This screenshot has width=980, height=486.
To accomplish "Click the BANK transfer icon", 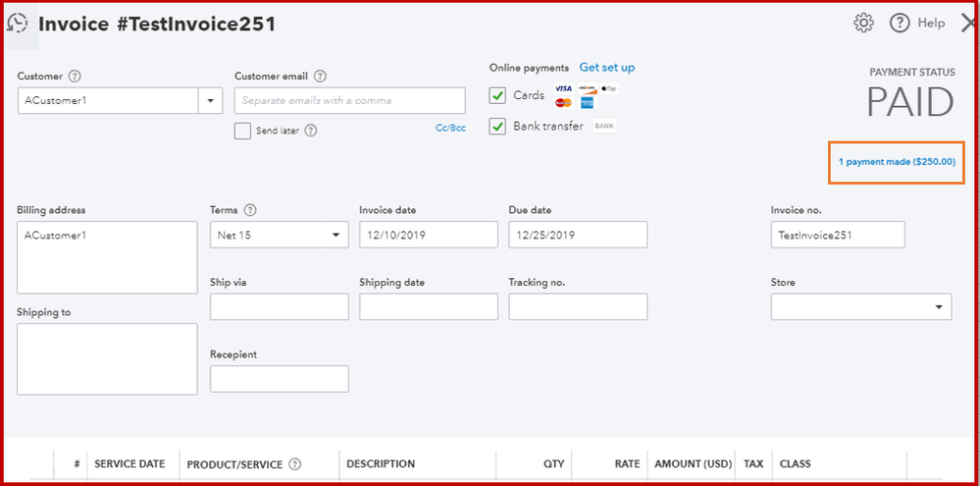I will click(604, 126).
